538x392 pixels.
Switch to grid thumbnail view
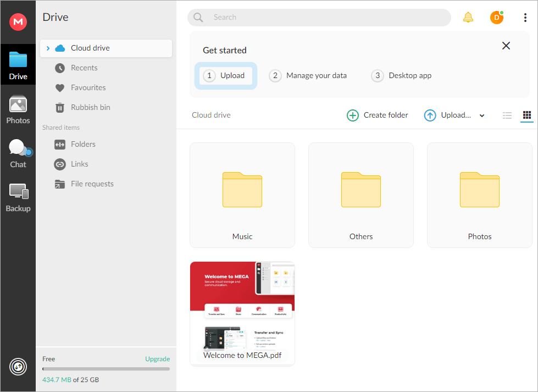click(x=527, y=115)
